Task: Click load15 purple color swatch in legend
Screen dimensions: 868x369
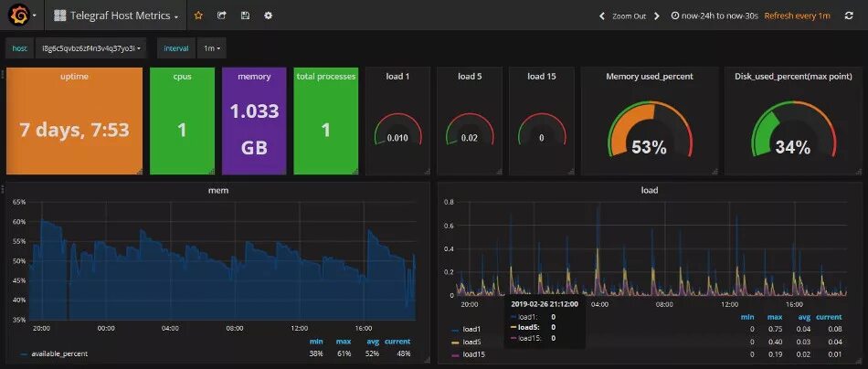Action: pyautogui.click(x=456, y=354)
